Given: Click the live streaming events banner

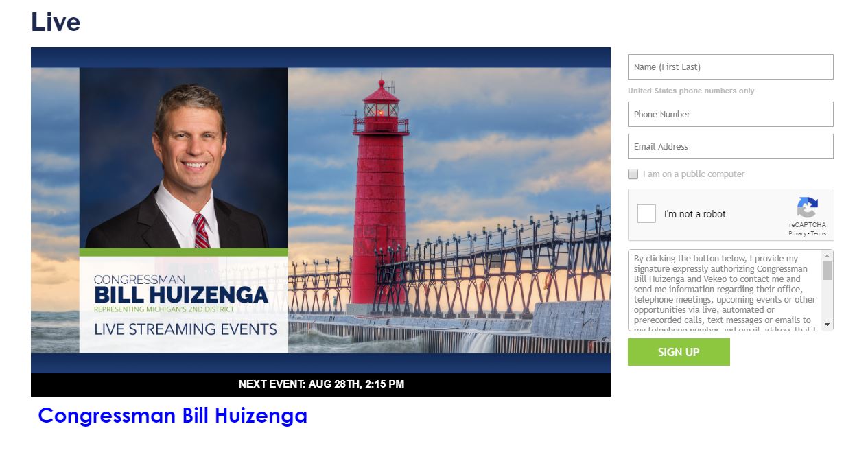Looking at the screenshot, I should click(x=320, y=210).
